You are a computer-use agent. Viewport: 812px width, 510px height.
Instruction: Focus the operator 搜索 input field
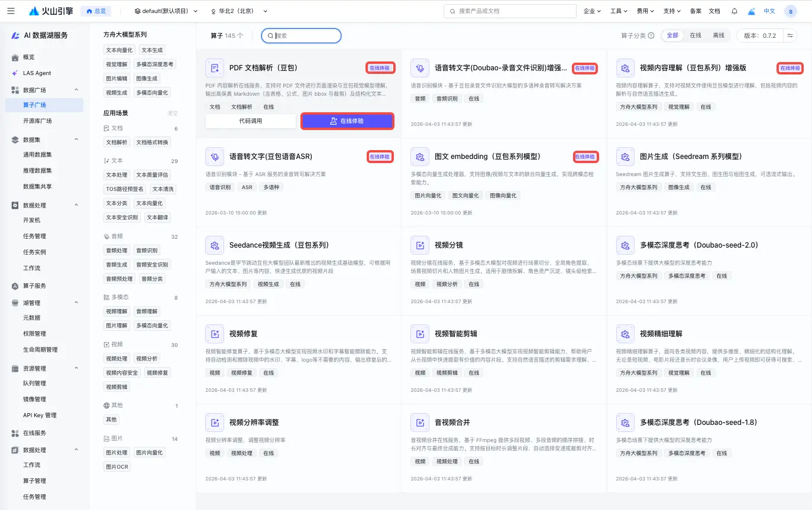(302, 35)
